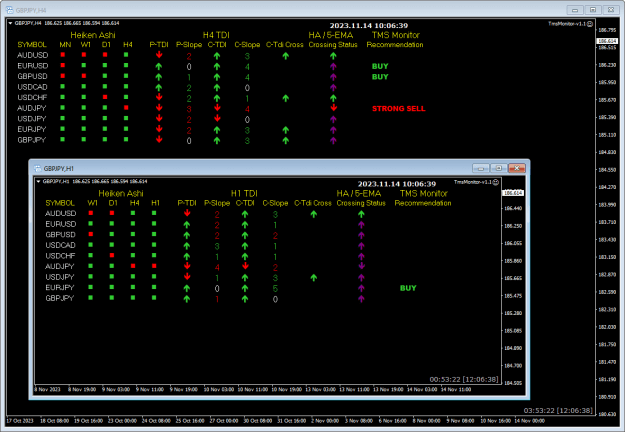The image size is (625, 432).
Task: Click AUDJPY red H4 square in H4 window
Action: pos(126,108)
